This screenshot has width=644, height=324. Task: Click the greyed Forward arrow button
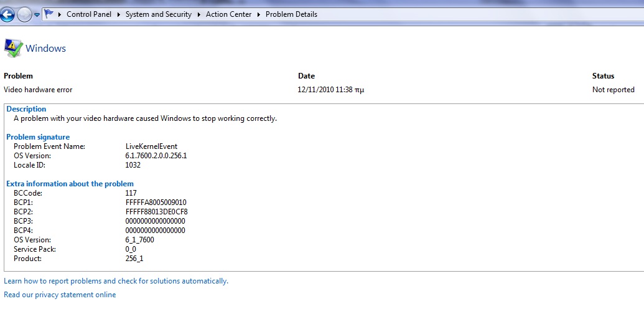(x=24, y=15)
